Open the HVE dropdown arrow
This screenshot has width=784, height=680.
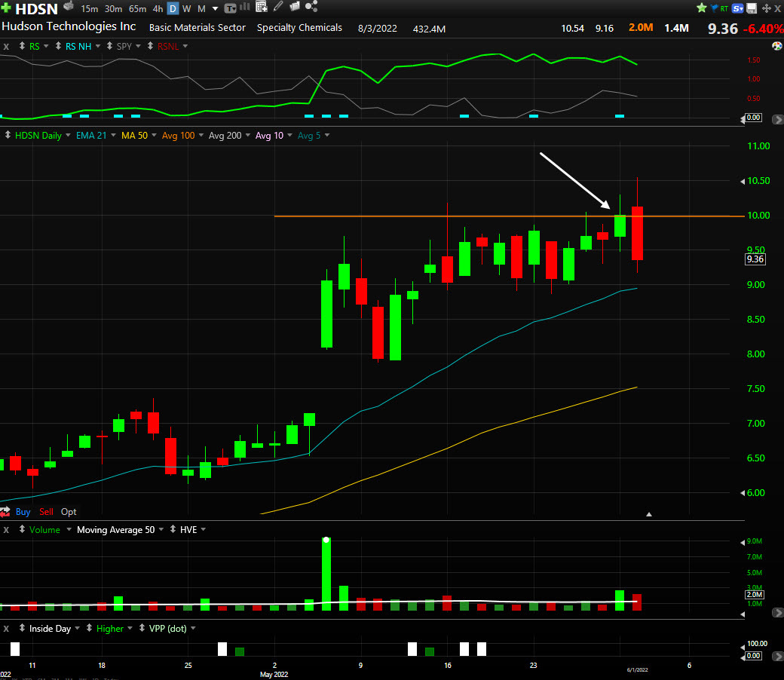[204, 529]
